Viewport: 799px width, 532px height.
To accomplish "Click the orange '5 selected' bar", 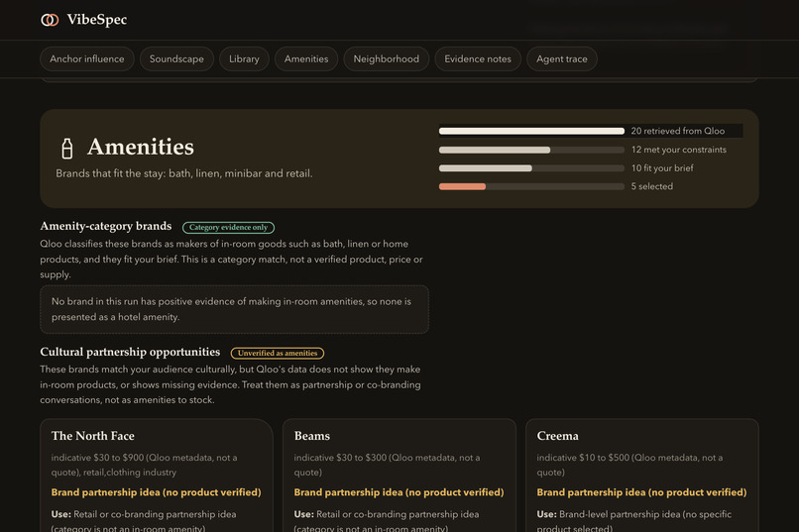I will [x=462, y=187].
